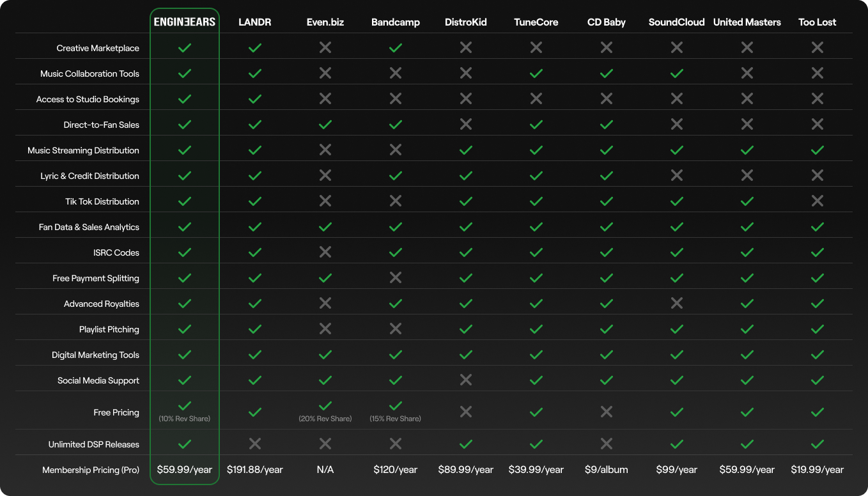This screenshot has height=496, width=868.
Task: Click the $9/album CD Baby price
Action: pos(607,470)
